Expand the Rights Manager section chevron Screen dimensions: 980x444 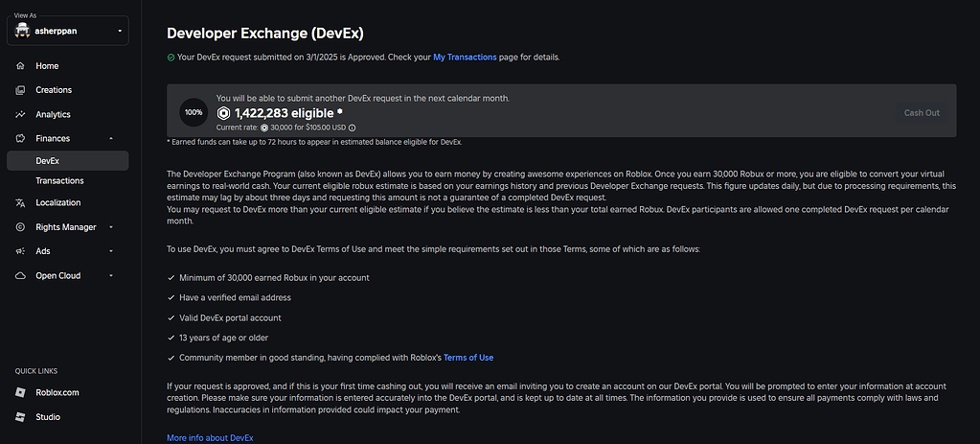coord(111,228)
